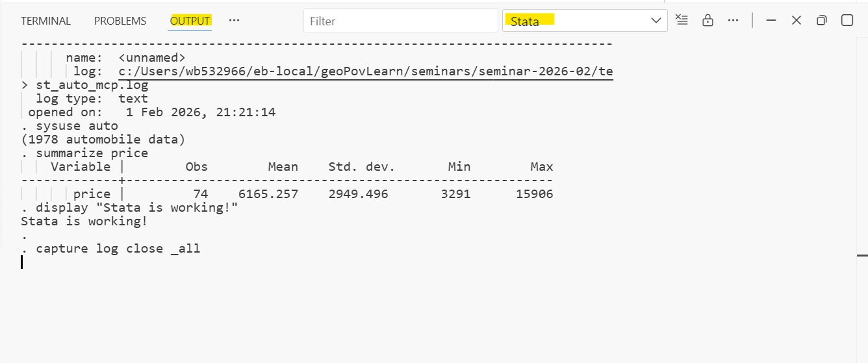Open the PROBLEMS tab
The image size is (868, 363).
[x=120, y=21]
